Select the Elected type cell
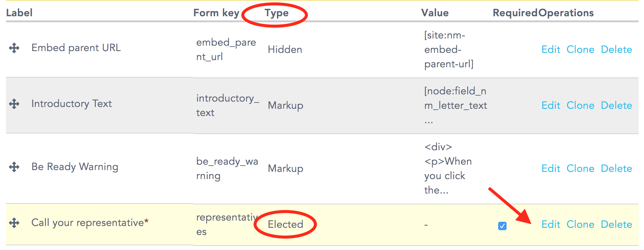The image size is (644, 250). coord(285,224)
